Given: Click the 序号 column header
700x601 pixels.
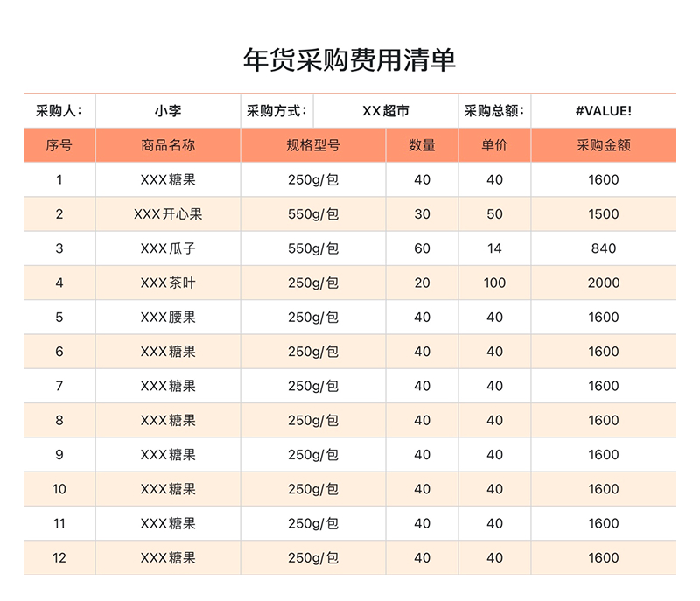Looking at the screenshot, I should [x=59, y=145].
